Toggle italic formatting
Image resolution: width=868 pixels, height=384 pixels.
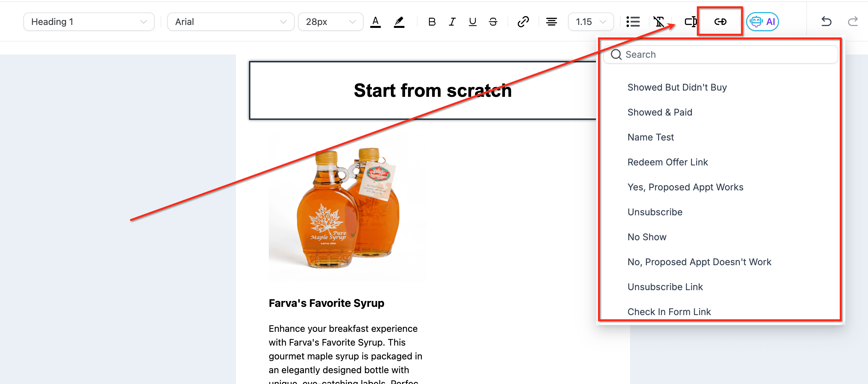[x=452, y=22]
